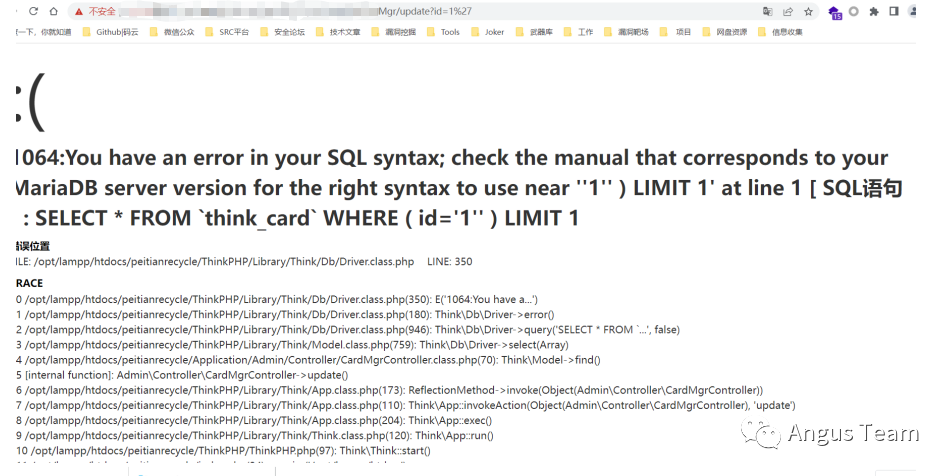
Task: Go to the browser home page
Action: [x=53, y=12]
